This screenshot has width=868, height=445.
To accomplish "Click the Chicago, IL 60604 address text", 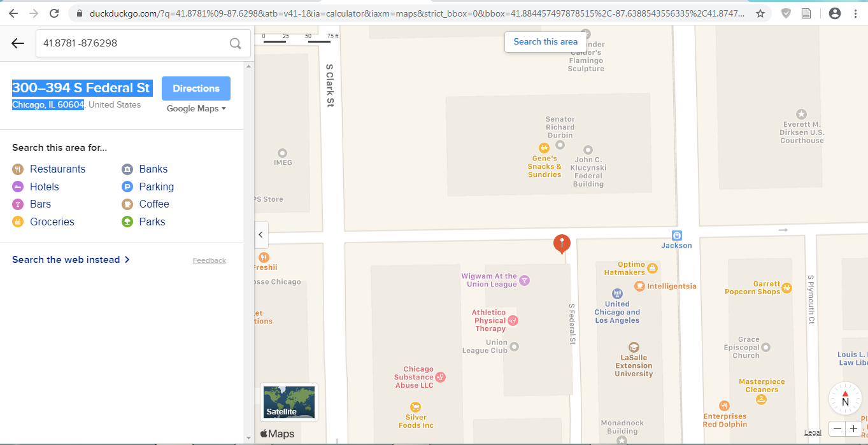I will tap(48, 104).
